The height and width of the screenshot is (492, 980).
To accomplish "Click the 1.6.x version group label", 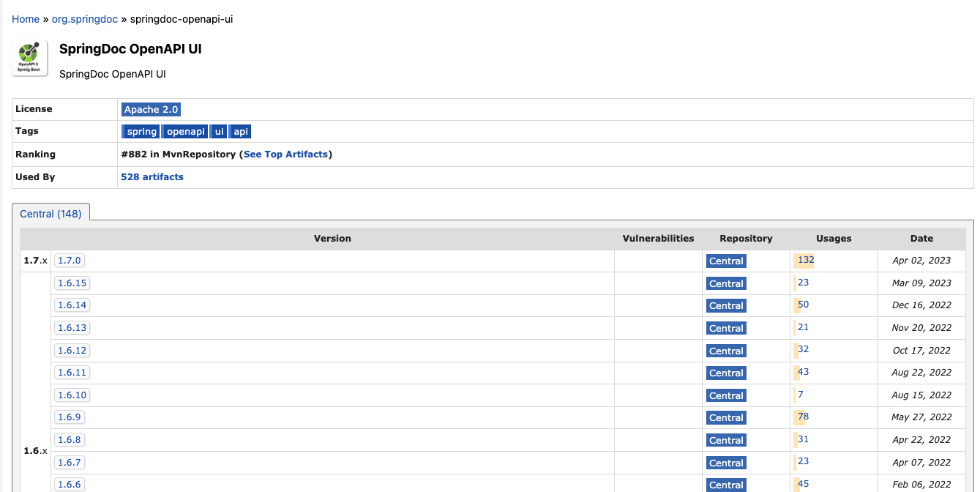I will click(35, 451).
